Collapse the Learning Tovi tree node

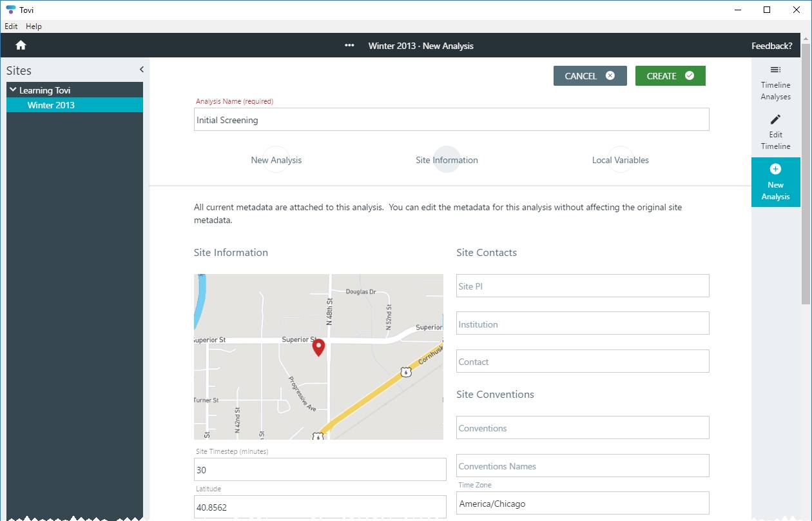(x=13, y=90)
